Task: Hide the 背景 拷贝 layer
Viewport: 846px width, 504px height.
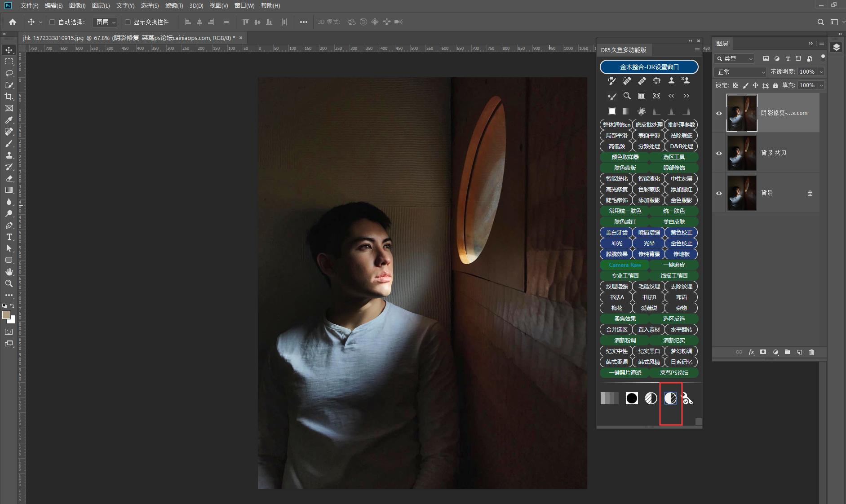Action: (x=719, y=153)
